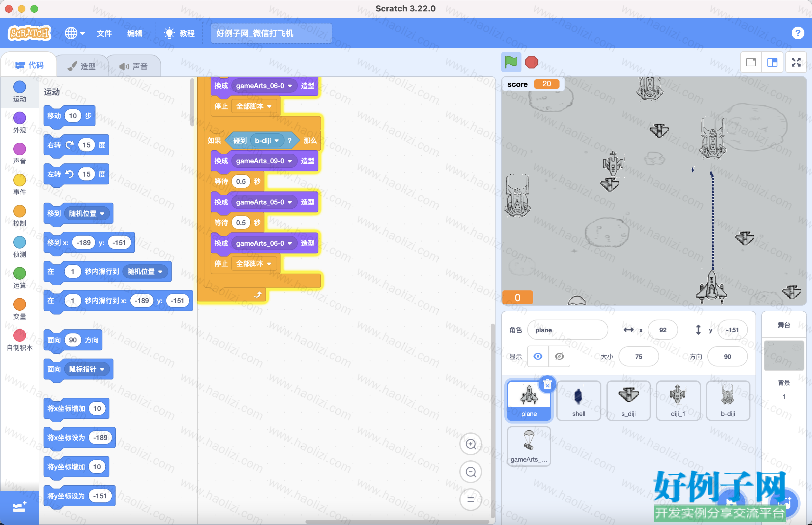Click the steps value in 移动 10 步 block
Screen dimensions: 812x525
[x=73, y=116]
